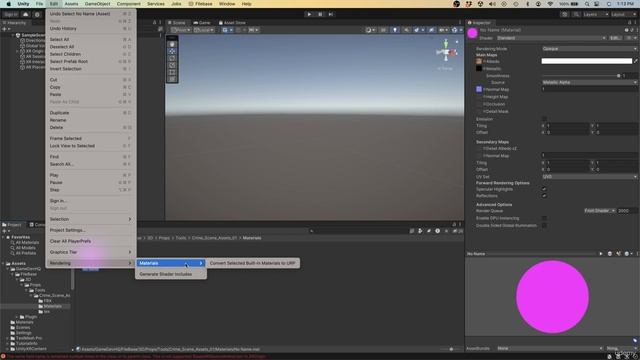This screenshot has width=640, height=360.
Task: Select the Move tool in the scene toolbar
Action: [x=172, y=51]
